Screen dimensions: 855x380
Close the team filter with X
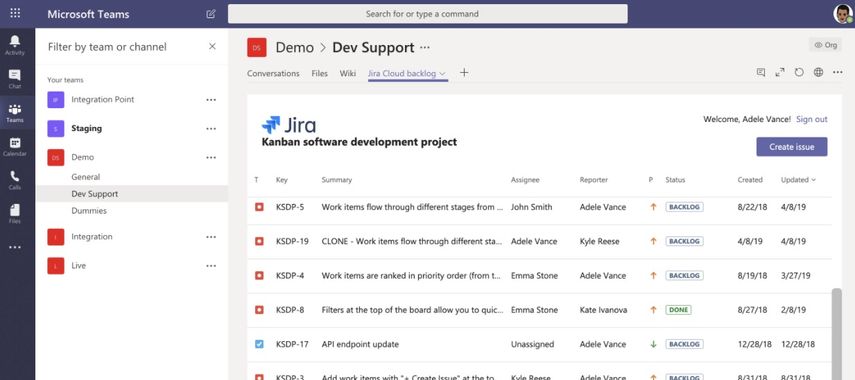[x=212, y=46]
